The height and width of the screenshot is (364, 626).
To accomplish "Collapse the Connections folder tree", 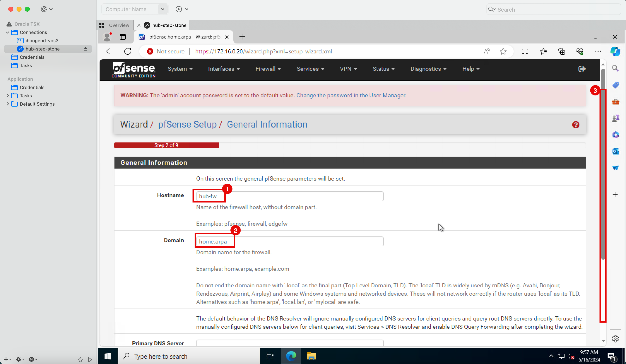I will 7,32.
